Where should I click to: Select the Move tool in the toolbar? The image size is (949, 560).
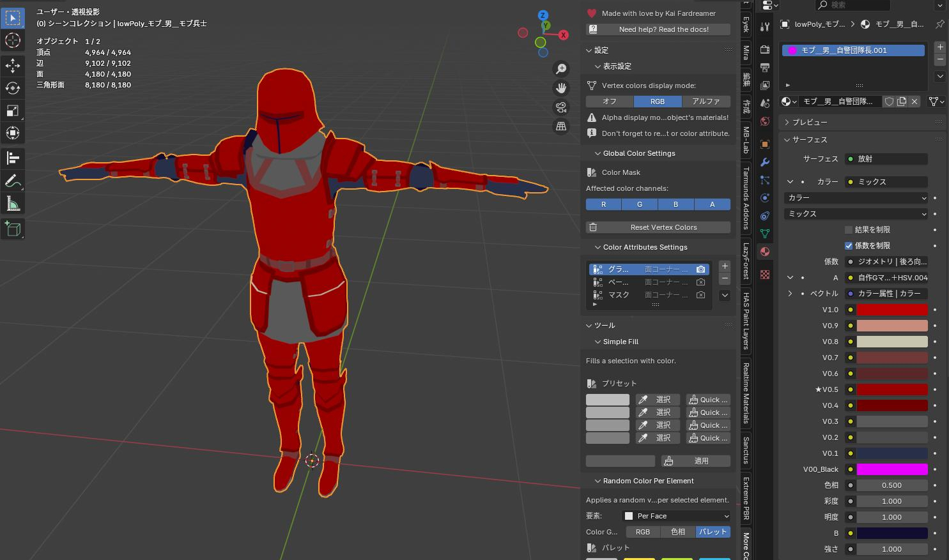(13, 65)
